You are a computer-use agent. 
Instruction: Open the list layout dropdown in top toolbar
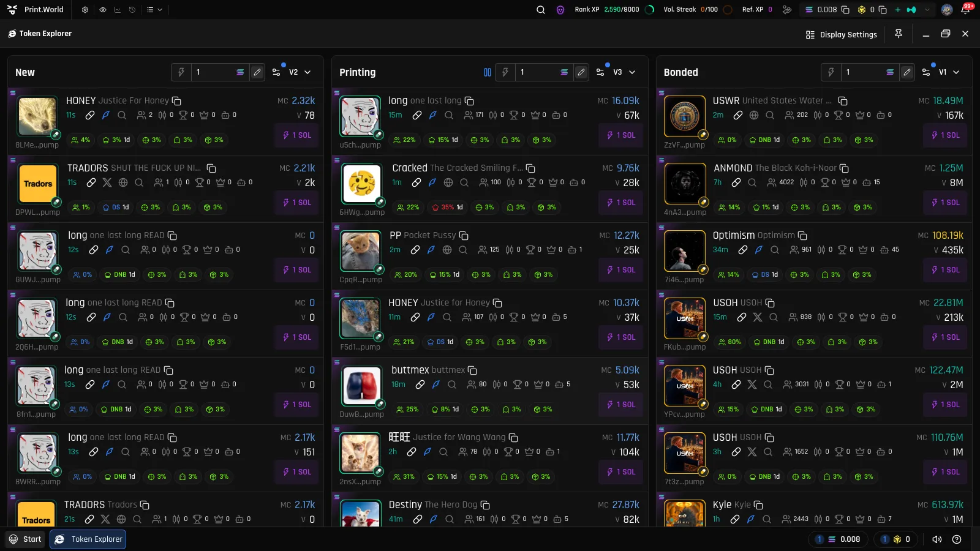154,10
